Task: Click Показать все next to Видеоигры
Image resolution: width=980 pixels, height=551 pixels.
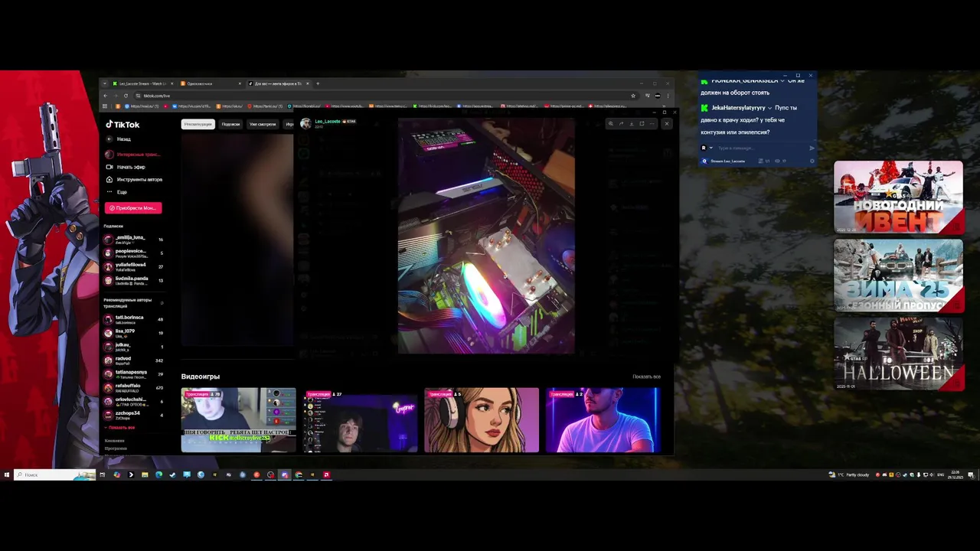Action: coord(646,377)
